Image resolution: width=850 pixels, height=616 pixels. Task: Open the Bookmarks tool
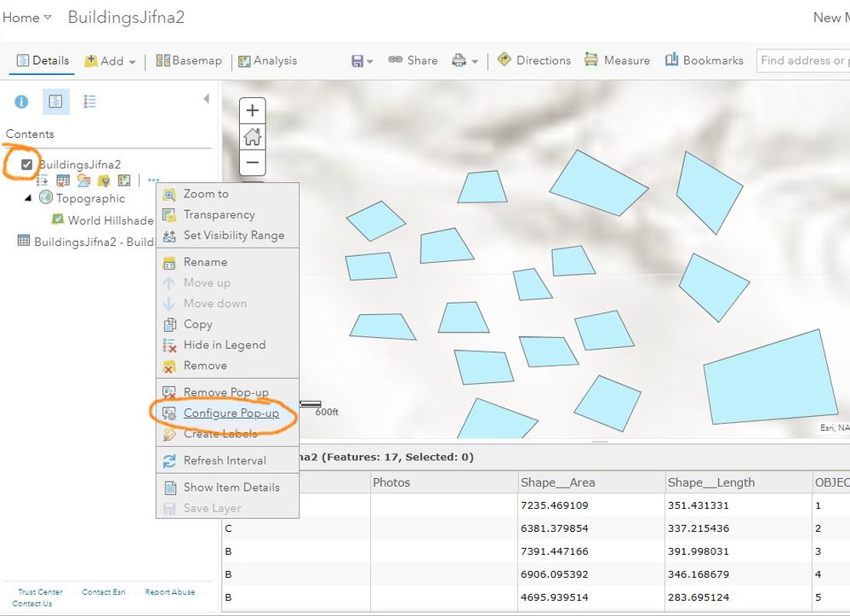click(x=705, y=60)
